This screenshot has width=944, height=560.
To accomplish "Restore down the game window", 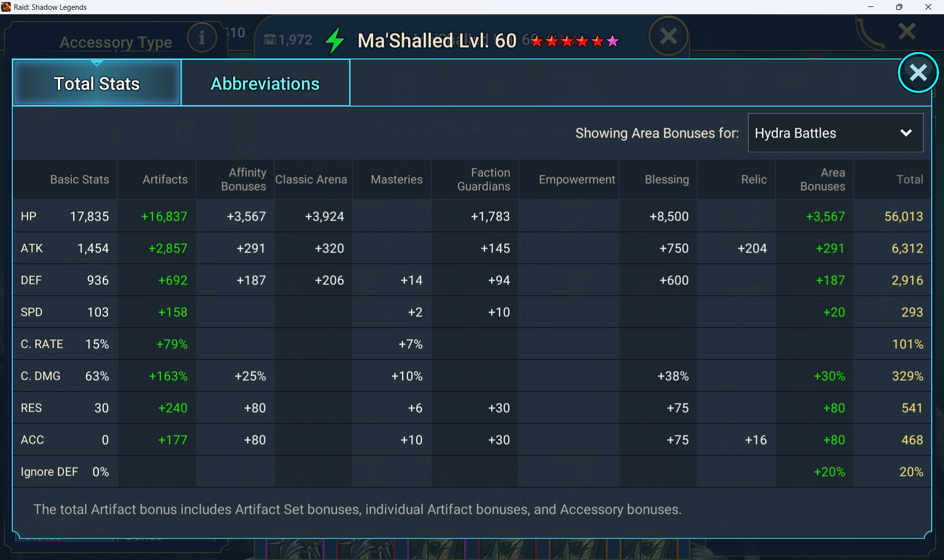I will tap(899, 7).
